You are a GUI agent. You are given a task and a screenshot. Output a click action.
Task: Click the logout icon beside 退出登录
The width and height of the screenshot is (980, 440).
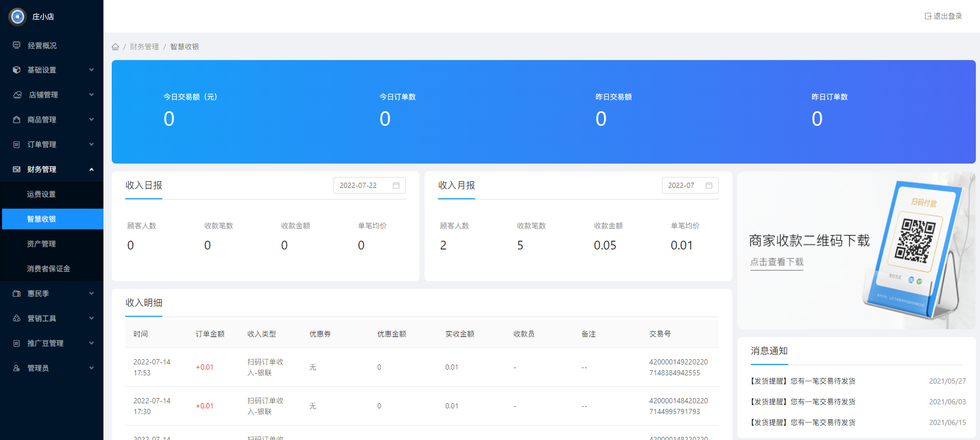(x=928, y=16)
